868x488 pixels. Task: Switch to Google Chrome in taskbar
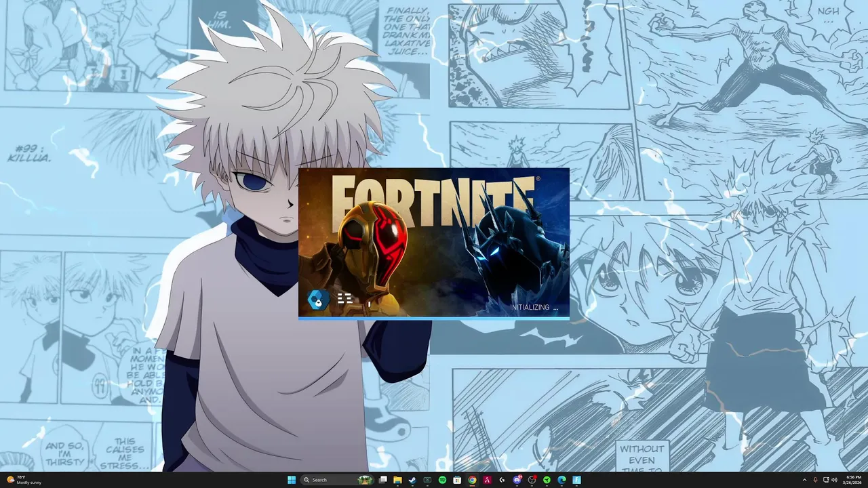click(472, 480)
